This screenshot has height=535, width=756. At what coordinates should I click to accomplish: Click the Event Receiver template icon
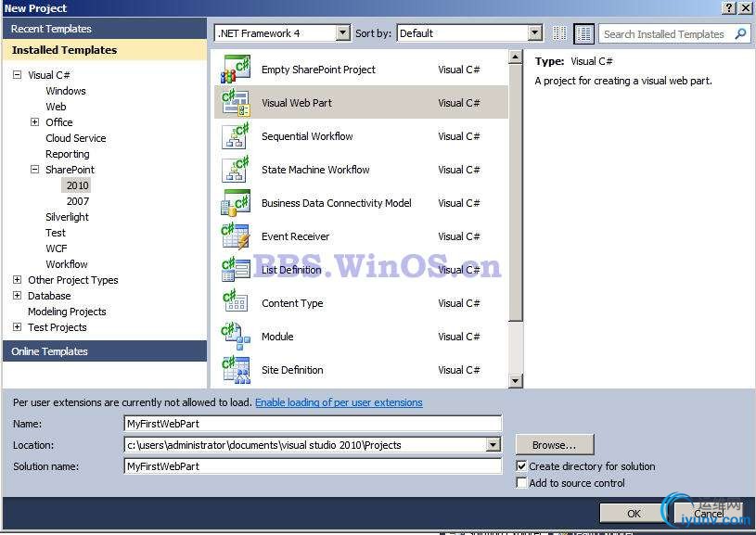click(236, 236)
